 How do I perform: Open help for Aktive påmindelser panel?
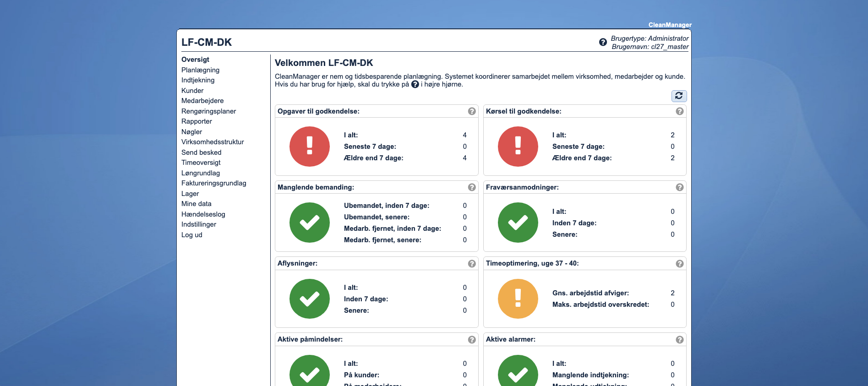pyautogui.click(x=471, y=340)
